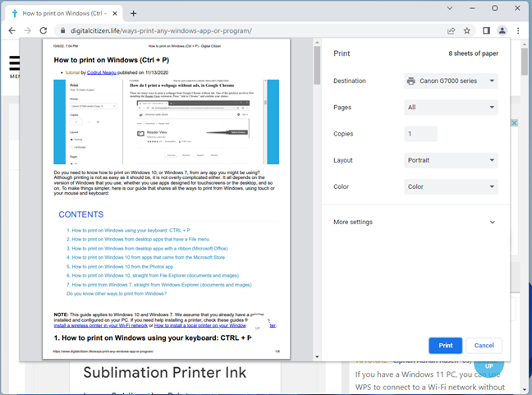Click the browser forward arrow
532x395 pixels.
pos(27,30)
